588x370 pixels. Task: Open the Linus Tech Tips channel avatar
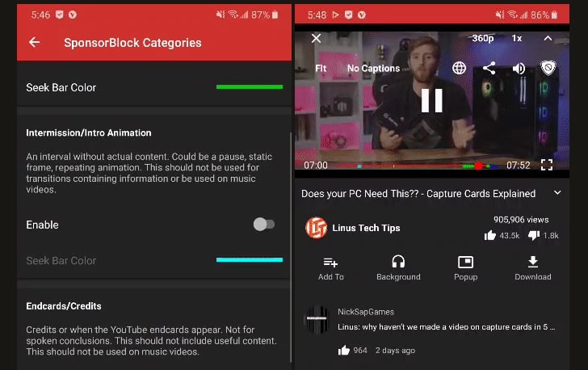pyautogui.click(x=316, y=228)
